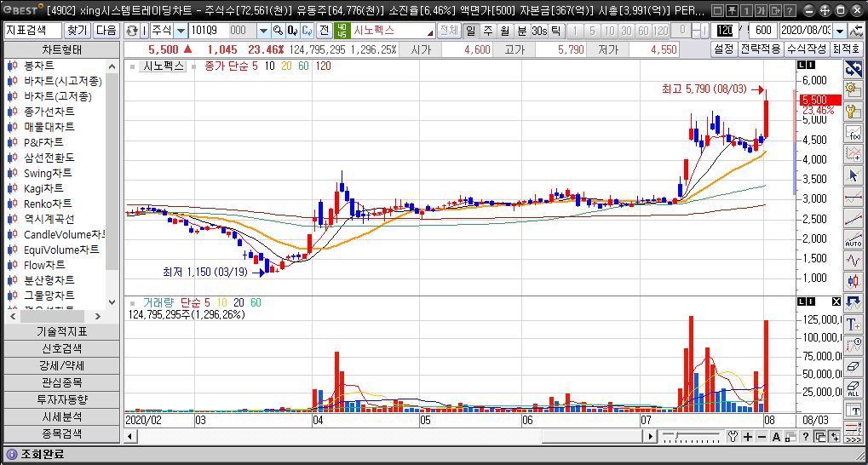Select P&F차트 in the list
This screenshot has width=868, height=465.
click(x=43, y=142)
